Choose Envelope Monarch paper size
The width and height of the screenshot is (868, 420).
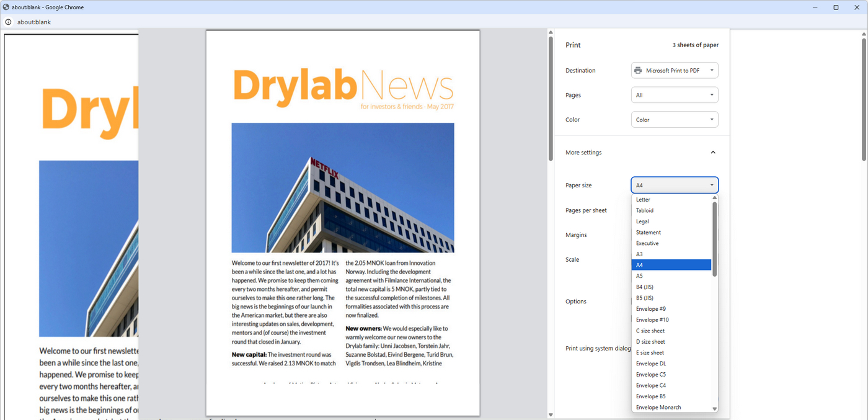[x=671, y=408]
